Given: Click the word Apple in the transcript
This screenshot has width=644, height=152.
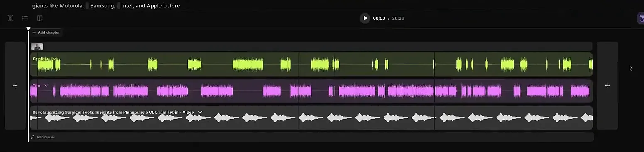Looking at the screenshot, I should pos(154,6).
